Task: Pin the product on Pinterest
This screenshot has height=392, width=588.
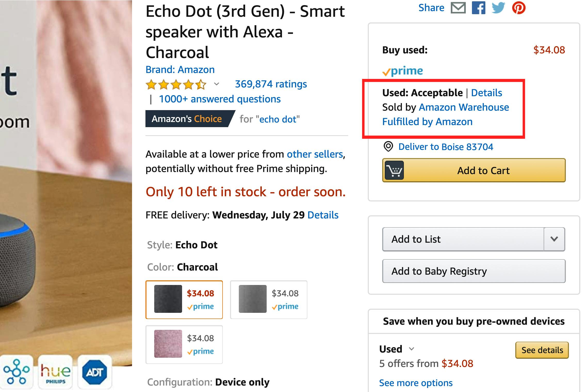Action: 519,8
